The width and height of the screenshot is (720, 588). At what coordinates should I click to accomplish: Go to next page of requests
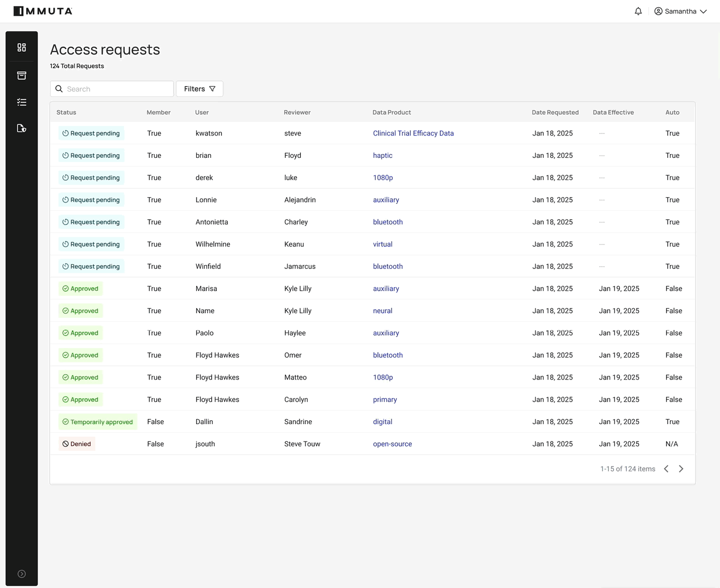point(681,469)
